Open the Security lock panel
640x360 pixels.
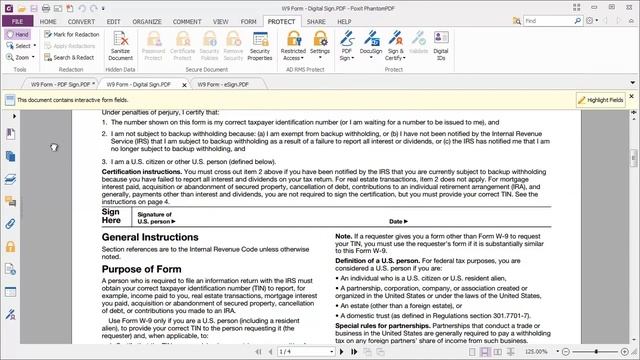click(x=11, y=246)
